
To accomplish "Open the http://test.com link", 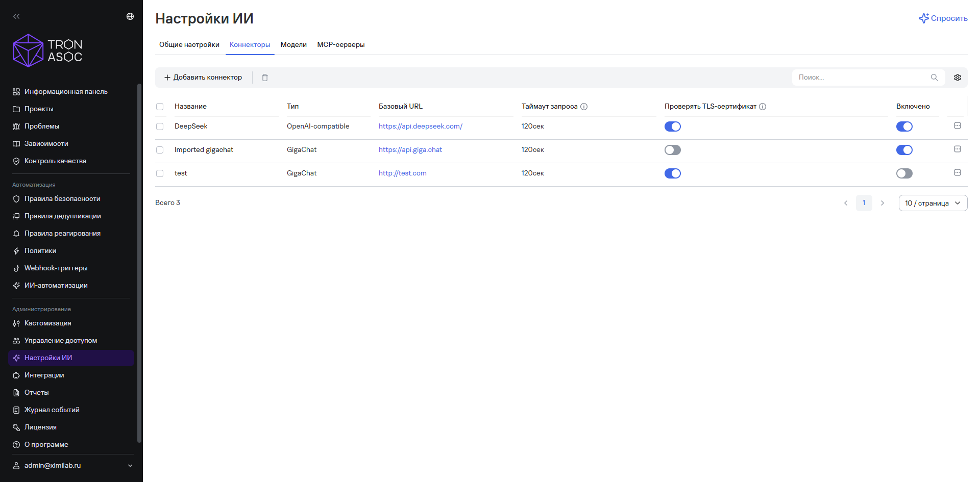I will (403, 173).
